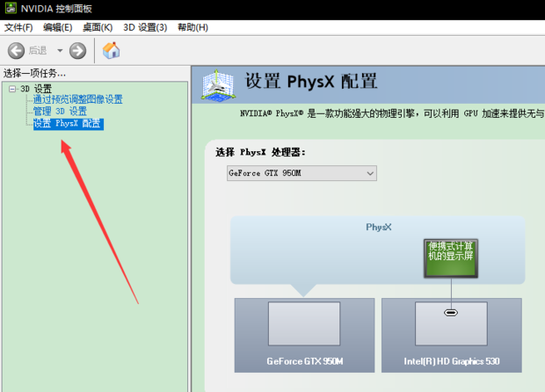
Task: Click the laptop display screen thumbnail
Action: tap(451, 258)
